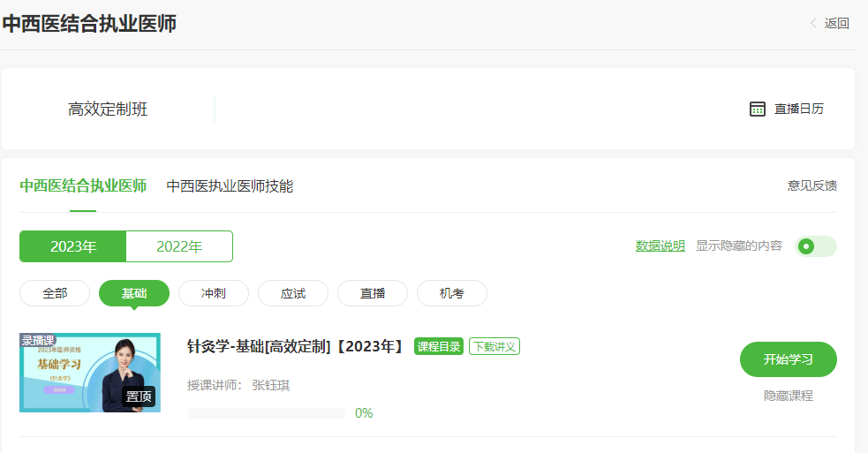Image resolution: width=868 pixels, height=453 pixels.
Task: Filter courses by 直播 category
Action: coord(373,293)
